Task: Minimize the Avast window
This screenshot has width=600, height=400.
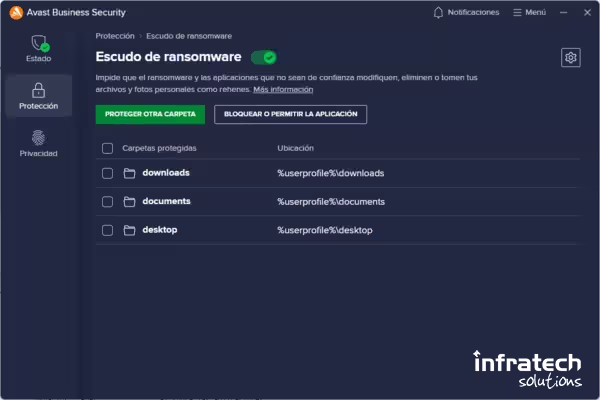Action: [x=563, y=13]
